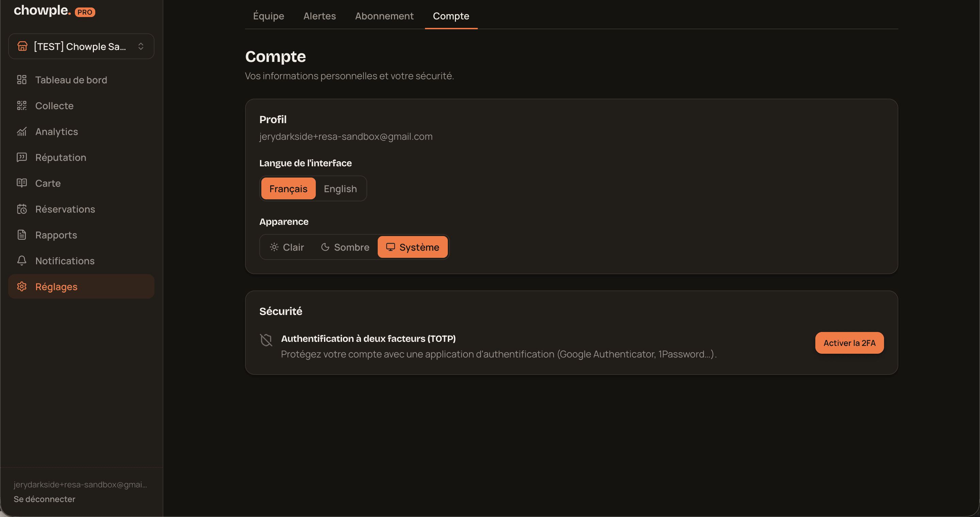Click the Compte page heading
Image resolution: width=980 pixels, height=517 pixels.
(275, 56)
